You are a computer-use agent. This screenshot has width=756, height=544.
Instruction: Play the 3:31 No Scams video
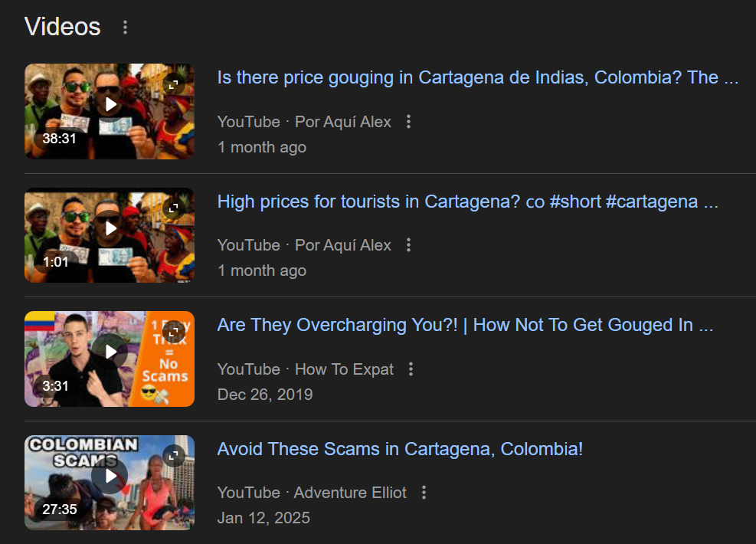(x=110, y=352)
